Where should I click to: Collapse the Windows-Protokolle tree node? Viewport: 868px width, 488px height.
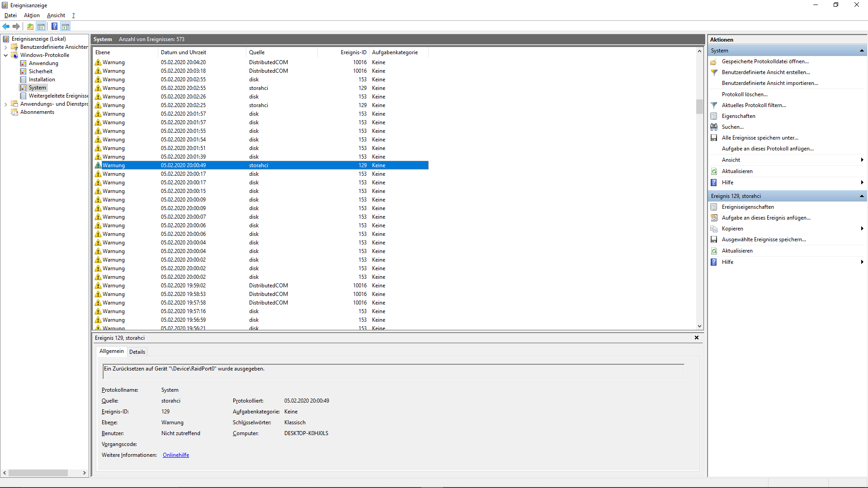tap(5, 55)
